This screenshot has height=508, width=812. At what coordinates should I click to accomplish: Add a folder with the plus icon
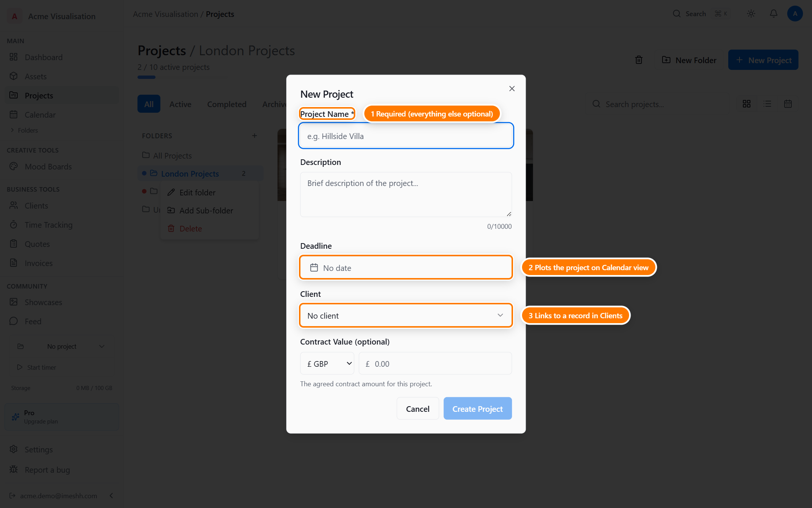pos(255,136)
